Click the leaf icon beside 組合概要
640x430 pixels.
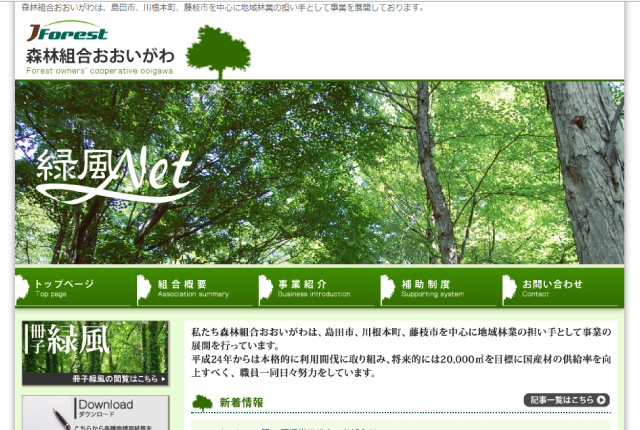[x=144, y=289]
